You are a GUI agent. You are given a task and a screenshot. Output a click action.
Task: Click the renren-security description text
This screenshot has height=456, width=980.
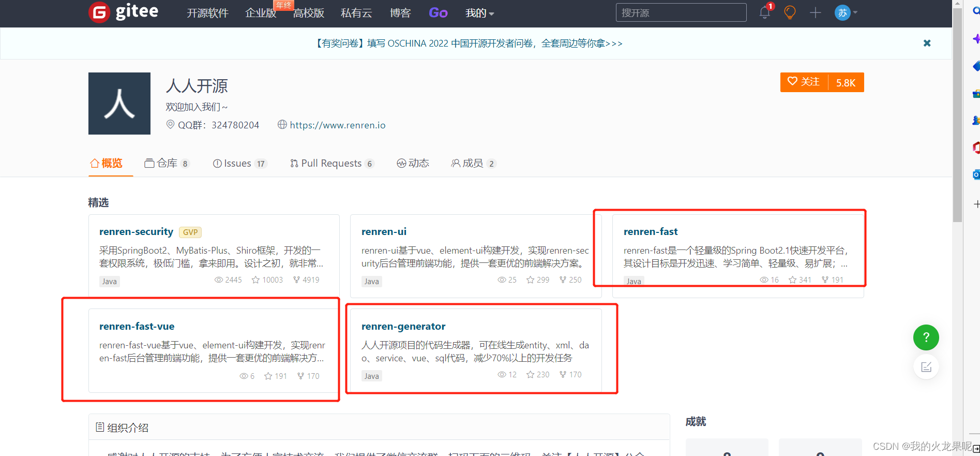click(x=211, y=257)
